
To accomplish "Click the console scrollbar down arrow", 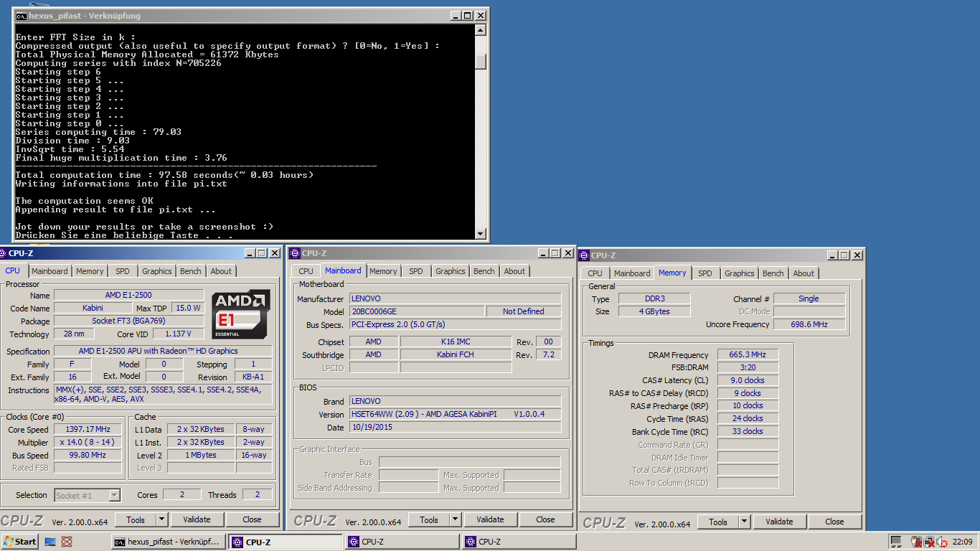I will coord(481,233).
